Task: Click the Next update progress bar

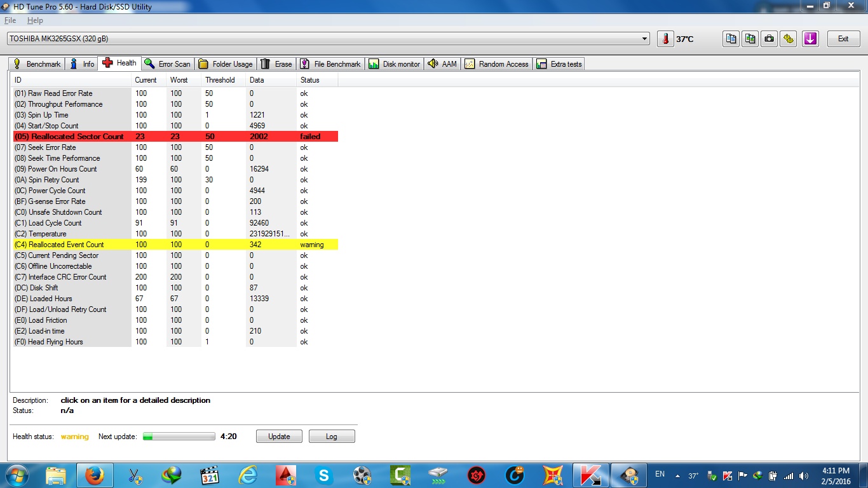Action: tap(179, 437)
